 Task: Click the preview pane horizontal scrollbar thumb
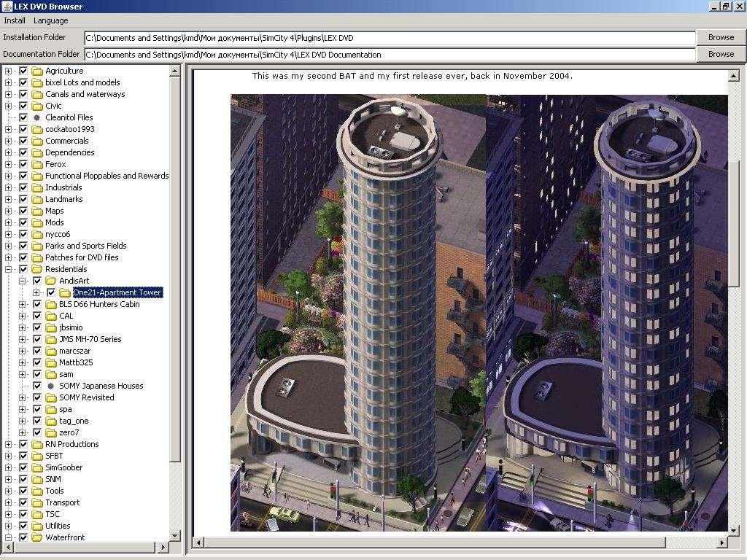click(x=435, y=542)
